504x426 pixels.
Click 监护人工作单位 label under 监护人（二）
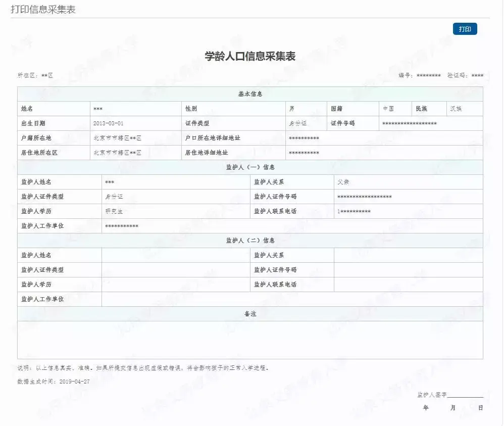tap(42, 299)
